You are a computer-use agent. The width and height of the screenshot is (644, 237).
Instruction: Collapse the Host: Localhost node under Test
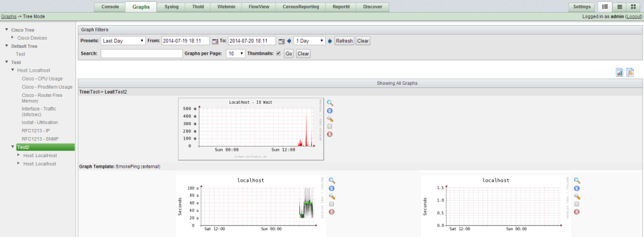point(13,70)
